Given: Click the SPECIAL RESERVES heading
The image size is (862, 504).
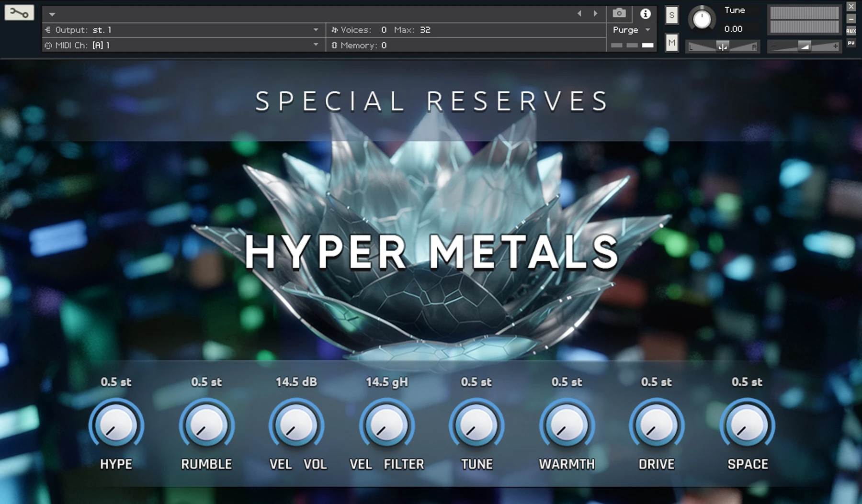Looking at the screenshot, I should 431,101.
